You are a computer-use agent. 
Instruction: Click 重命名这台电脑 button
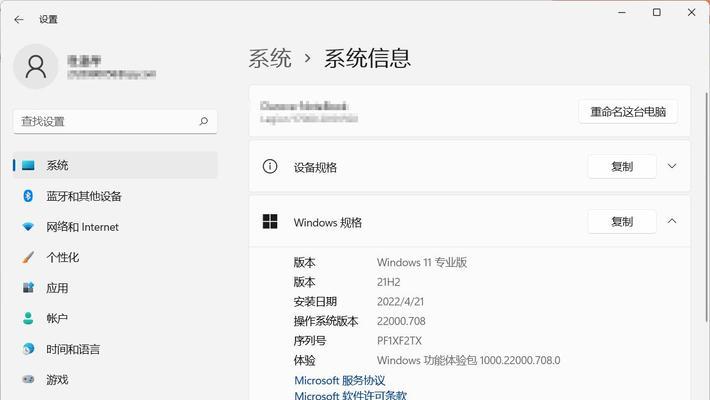click(628, 112)
